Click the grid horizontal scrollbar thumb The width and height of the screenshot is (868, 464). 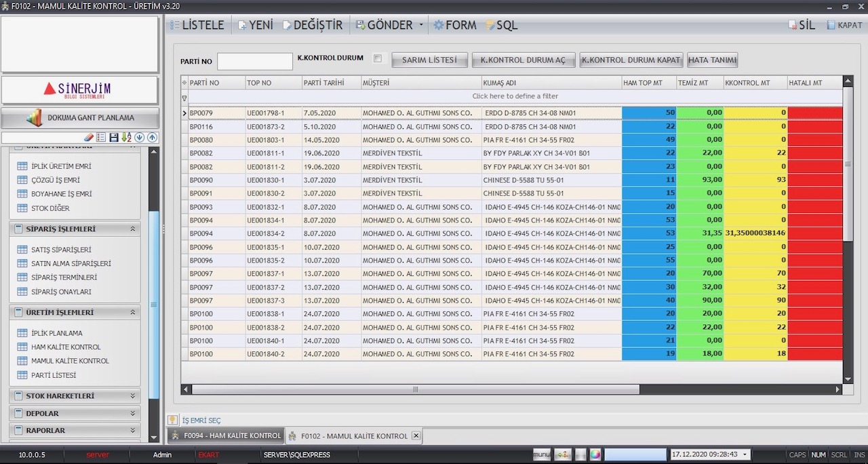click(x=415, y=389)
